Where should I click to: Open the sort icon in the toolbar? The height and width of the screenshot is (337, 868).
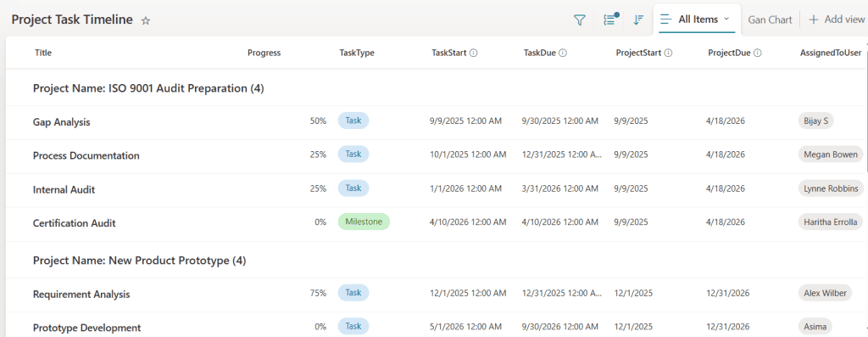(638, 20)
